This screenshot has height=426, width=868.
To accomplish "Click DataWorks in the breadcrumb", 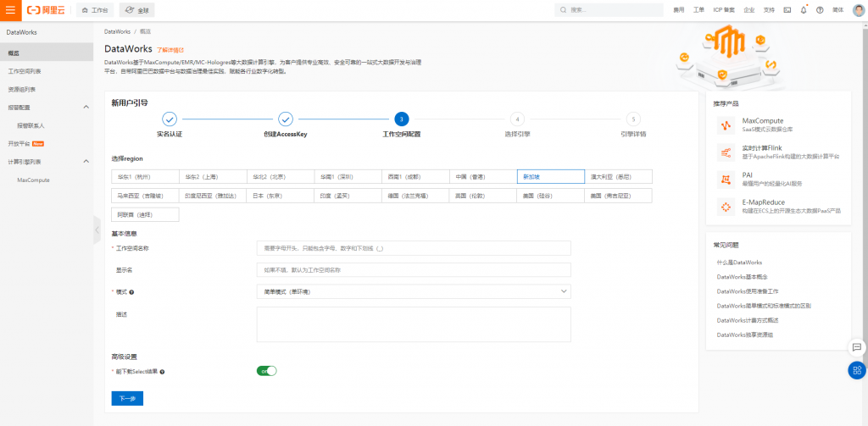I will [117, 31].
